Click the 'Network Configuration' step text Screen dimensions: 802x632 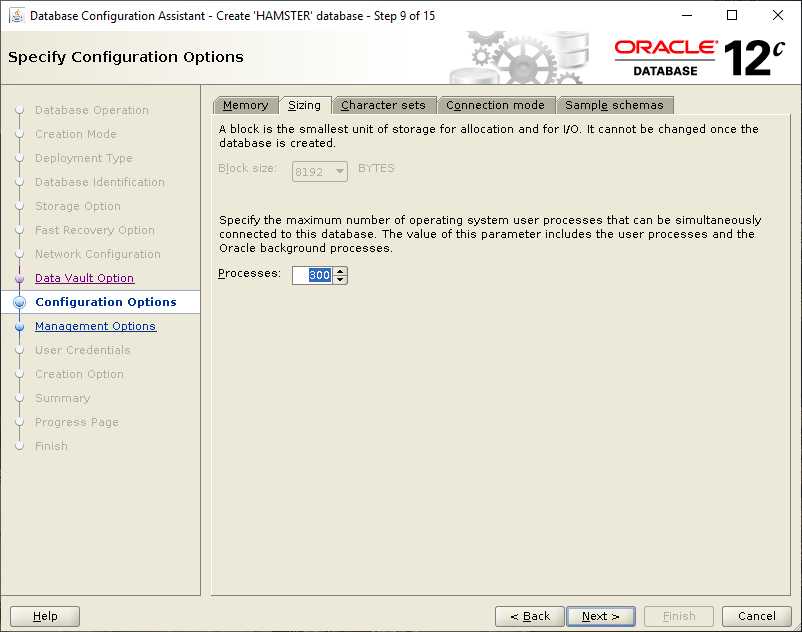98,254
